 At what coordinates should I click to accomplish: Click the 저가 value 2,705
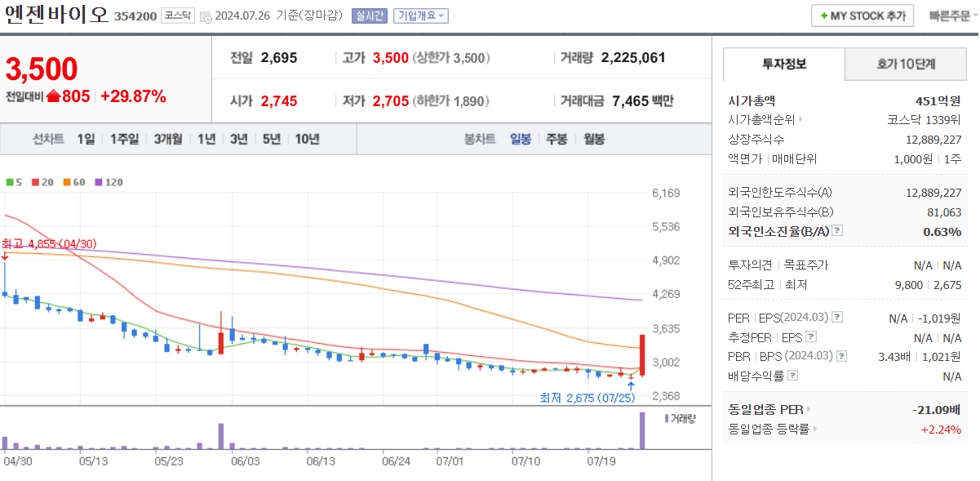click(391, 101)
